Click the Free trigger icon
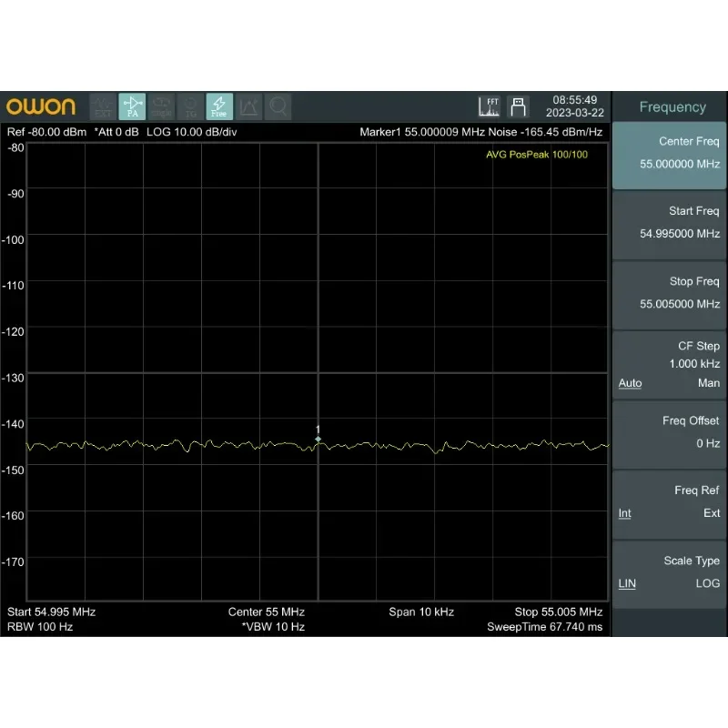The height and width of the screenshot is (728, 728). [219, 107]
